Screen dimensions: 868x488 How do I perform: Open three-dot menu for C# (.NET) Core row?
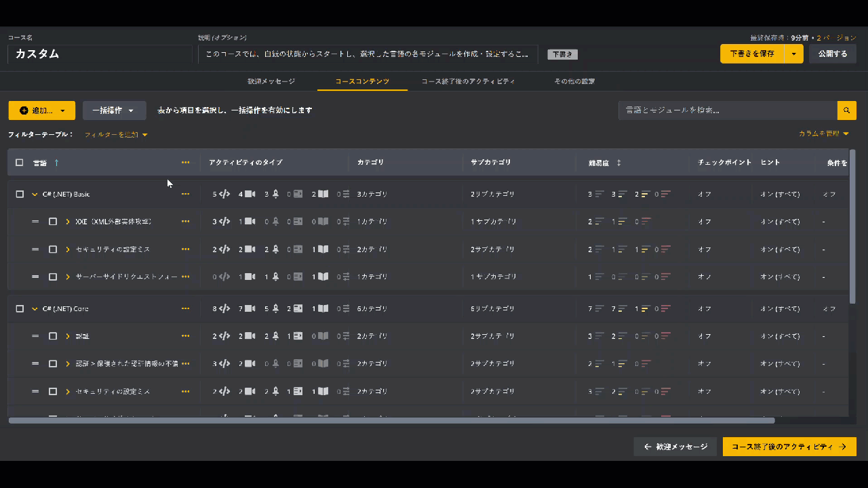click(185, 308)
